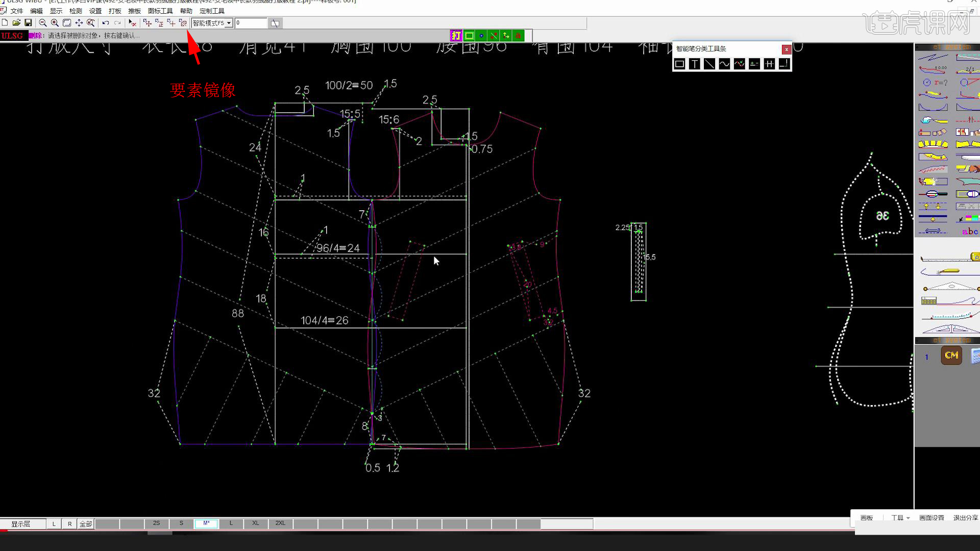Select the curve tool in smart pen toolbar
This screenshot has height=551, width=980.
click(724, 64)
